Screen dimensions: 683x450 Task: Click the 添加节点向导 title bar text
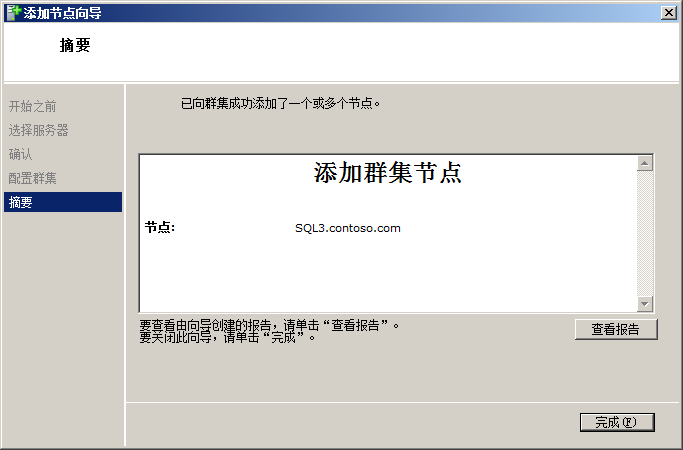click(x=62, y=12)
